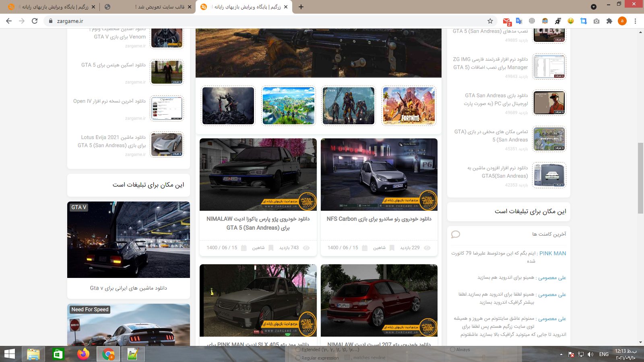Open the Extensions puzzle-piece menu
The width and height of the screenshot is (644, 362).
tap(609, 21)
